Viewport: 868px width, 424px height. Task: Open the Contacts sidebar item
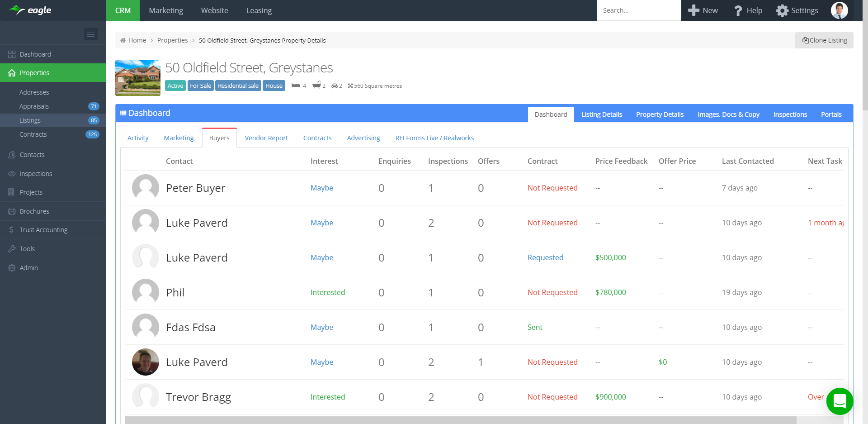[32, 155]
